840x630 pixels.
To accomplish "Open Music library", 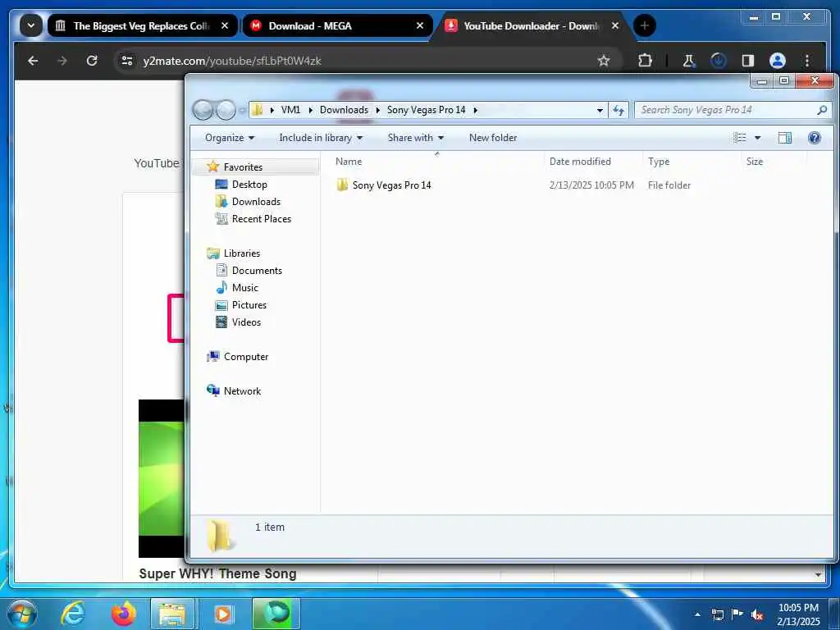I will pos(244,288).
